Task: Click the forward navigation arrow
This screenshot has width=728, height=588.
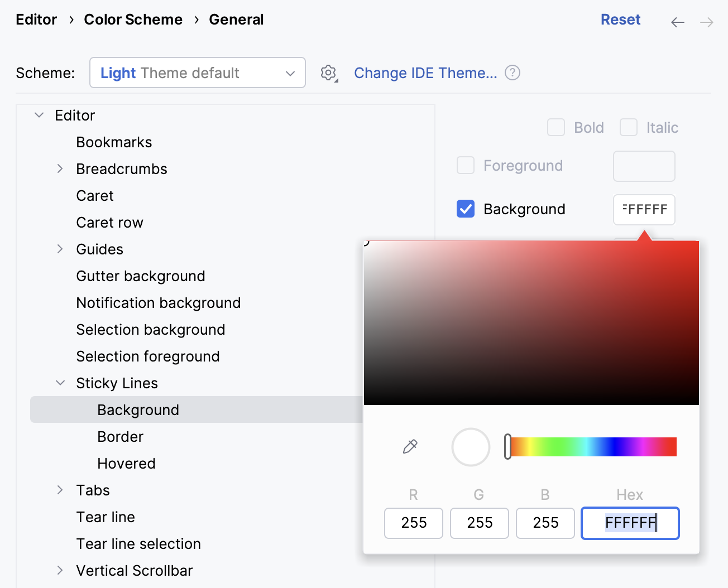Action: click(706, 22)
